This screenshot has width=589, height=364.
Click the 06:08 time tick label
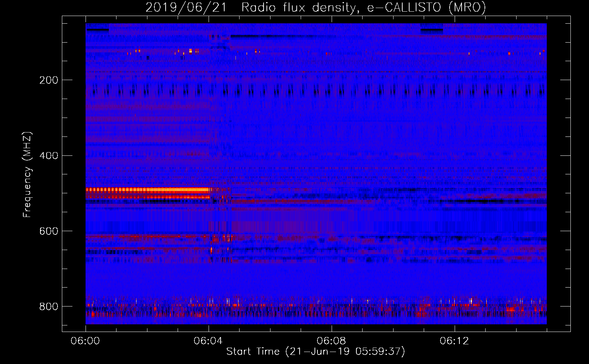coord(331,341)
